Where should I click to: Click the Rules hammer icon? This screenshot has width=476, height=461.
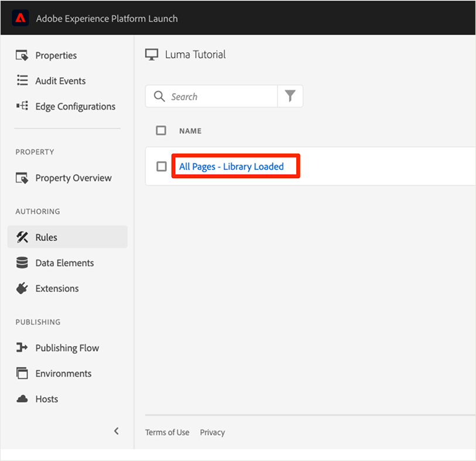tap(22, 237)
